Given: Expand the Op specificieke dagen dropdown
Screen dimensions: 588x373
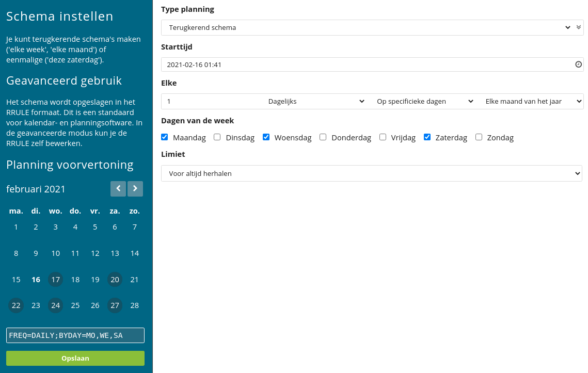Looking at the screenshot, I should [x=425, y=101].
